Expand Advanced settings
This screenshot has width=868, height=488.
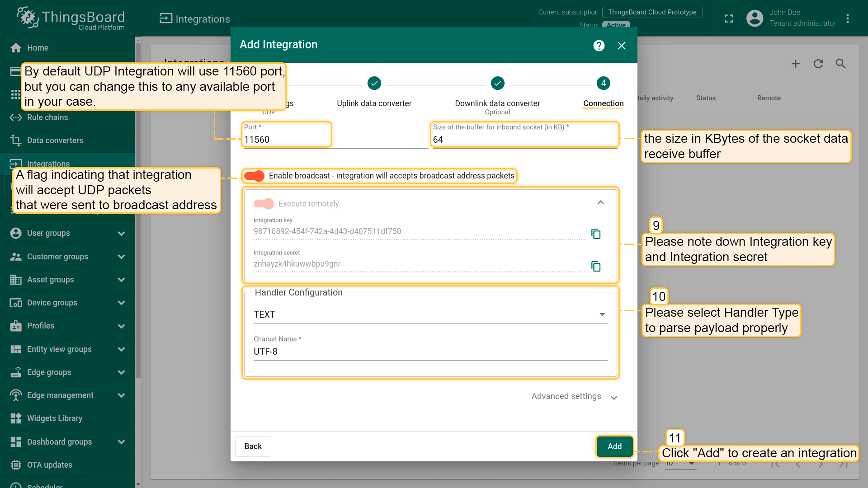574,397
